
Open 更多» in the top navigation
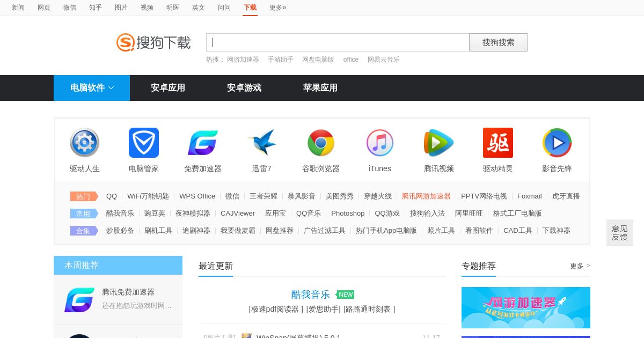click(278, 8)
